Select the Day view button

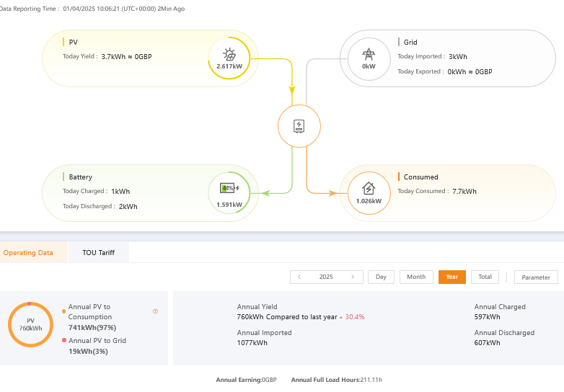click(x=381, y=277)
